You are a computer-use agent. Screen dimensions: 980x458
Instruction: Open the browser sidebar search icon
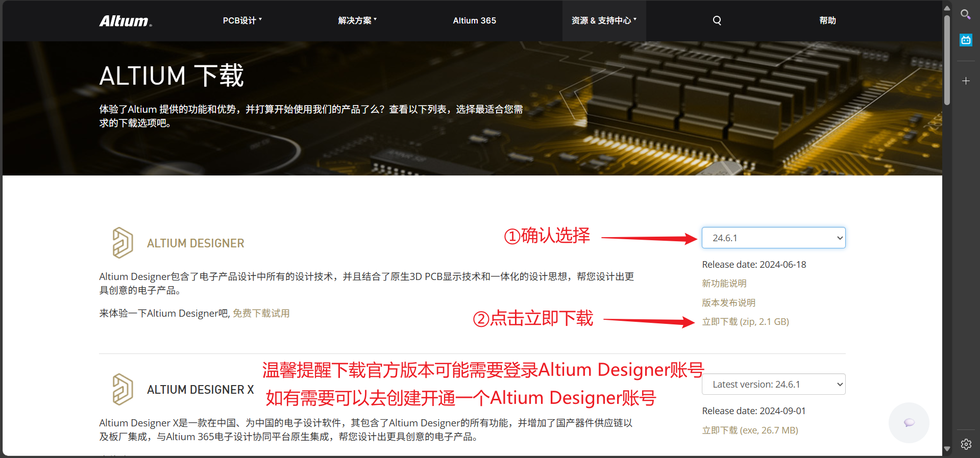(x=966, y=14)
